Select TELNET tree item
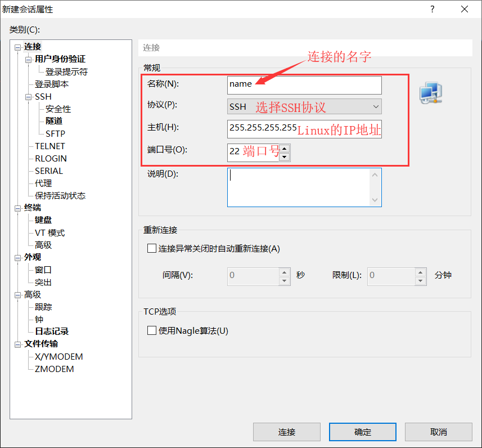Viewport: 482px width, 448px height. (50, 146)
